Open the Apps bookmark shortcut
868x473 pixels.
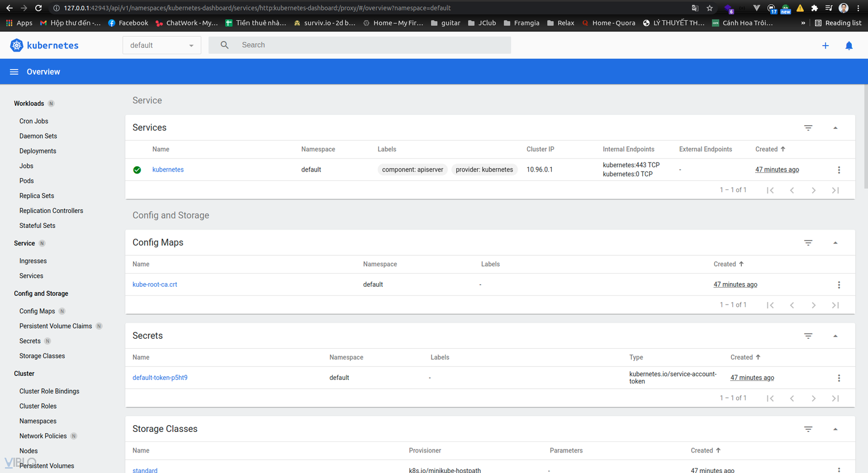pos(19,23)
